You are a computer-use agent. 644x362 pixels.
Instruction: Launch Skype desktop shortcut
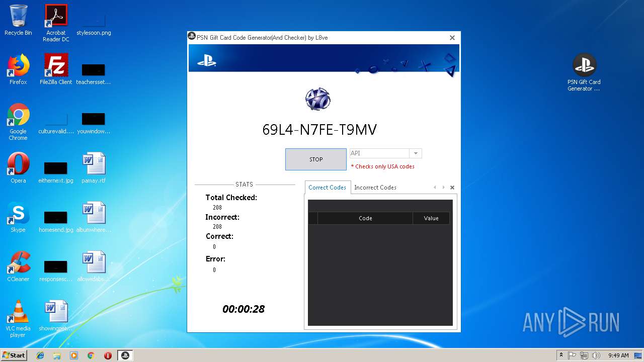point(18,217)
